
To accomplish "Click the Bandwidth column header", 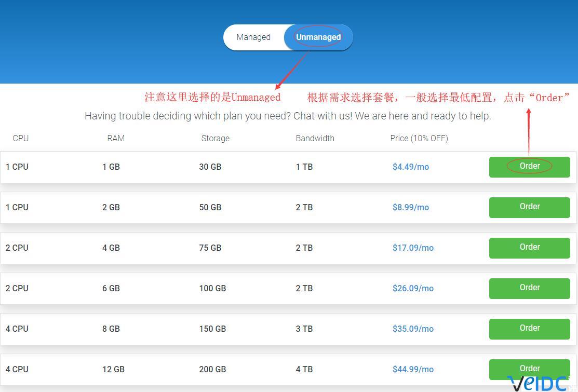I will click(x=315, y=138).
